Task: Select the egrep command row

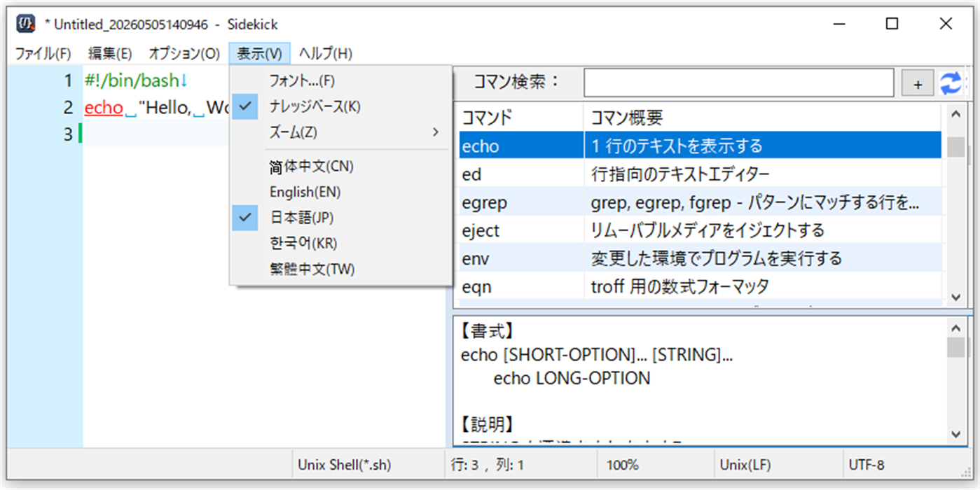Action: click(x=699, y=202)
